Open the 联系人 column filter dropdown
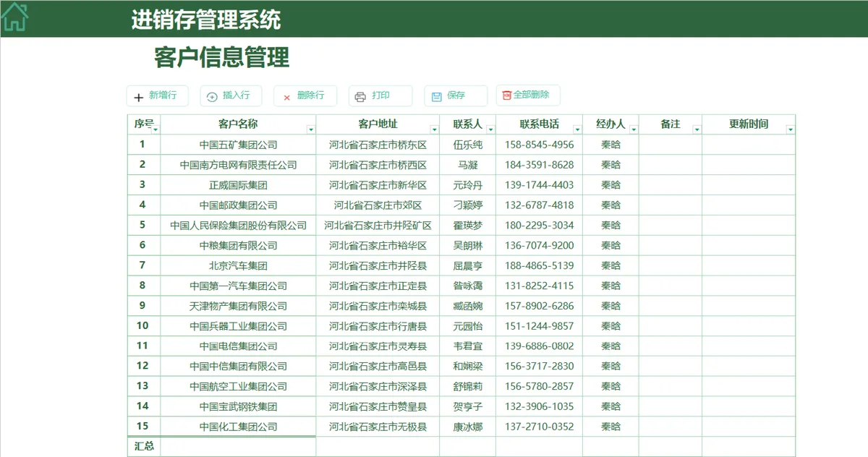This screenshot has height=457, width=868. pyautogui.click(x=491, y=129)
